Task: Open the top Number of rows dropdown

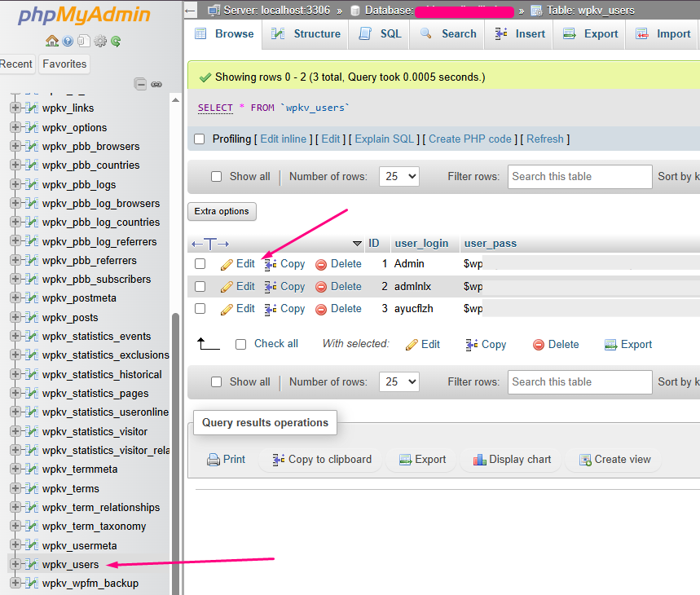Action: (x=400, y=176)
